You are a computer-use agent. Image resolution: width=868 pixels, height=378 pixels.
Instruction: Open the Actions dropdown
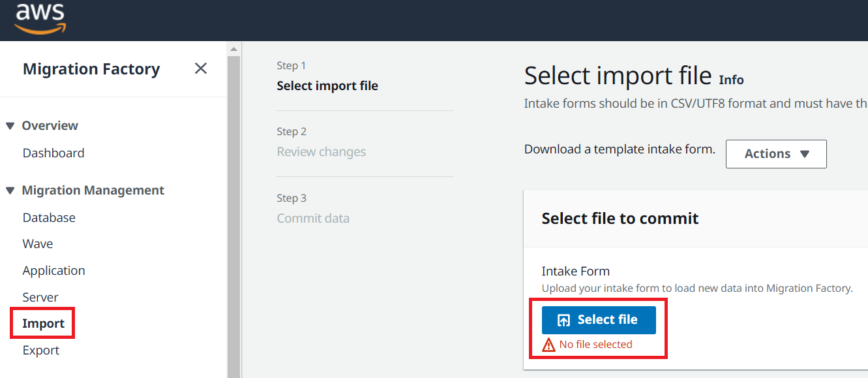(x=776, y=154)
